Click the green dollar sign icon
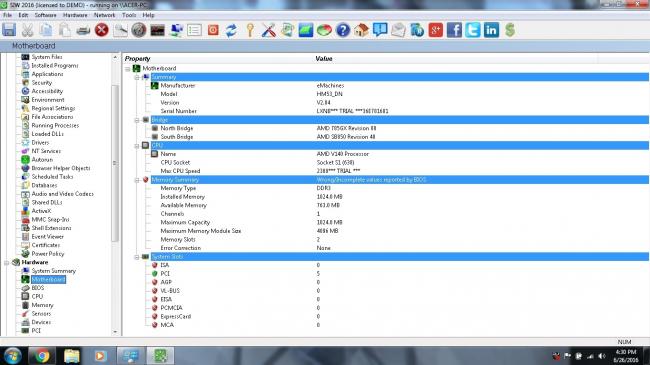 tap(510, 30)
